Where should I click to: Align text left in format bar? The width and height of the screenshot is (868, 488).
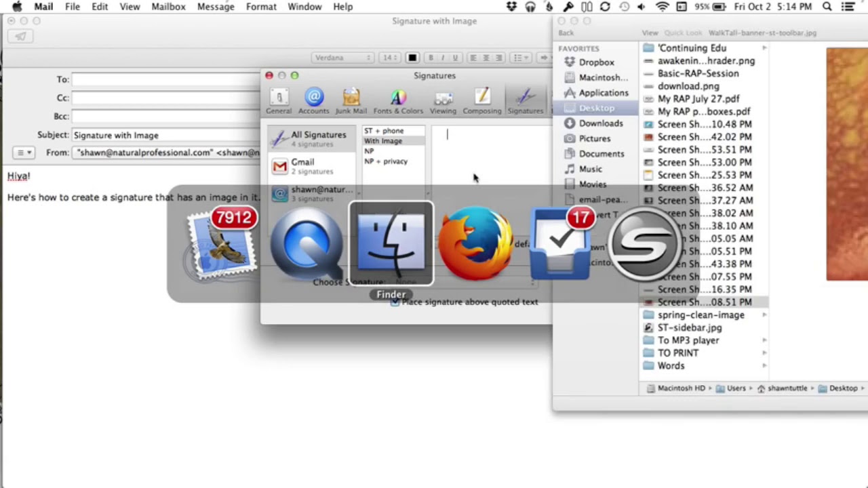pos(473,58)
